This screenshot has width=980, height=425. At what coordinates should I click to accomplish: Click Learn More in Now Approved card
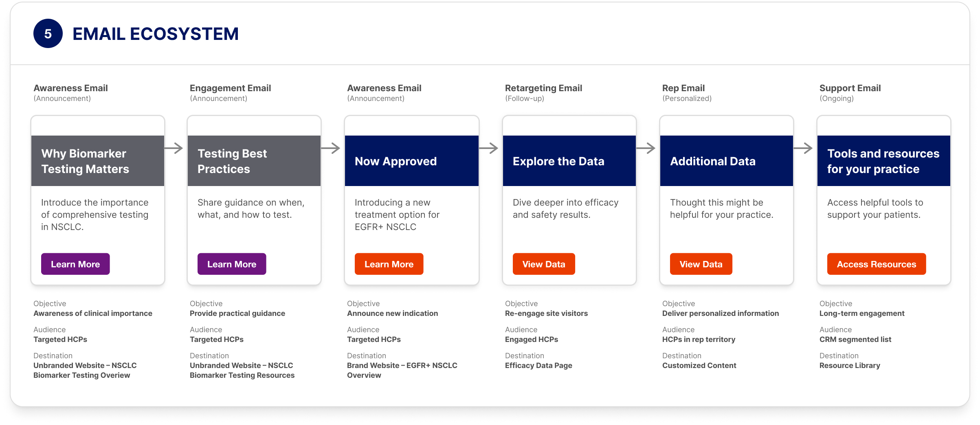(x=389, y=264)
